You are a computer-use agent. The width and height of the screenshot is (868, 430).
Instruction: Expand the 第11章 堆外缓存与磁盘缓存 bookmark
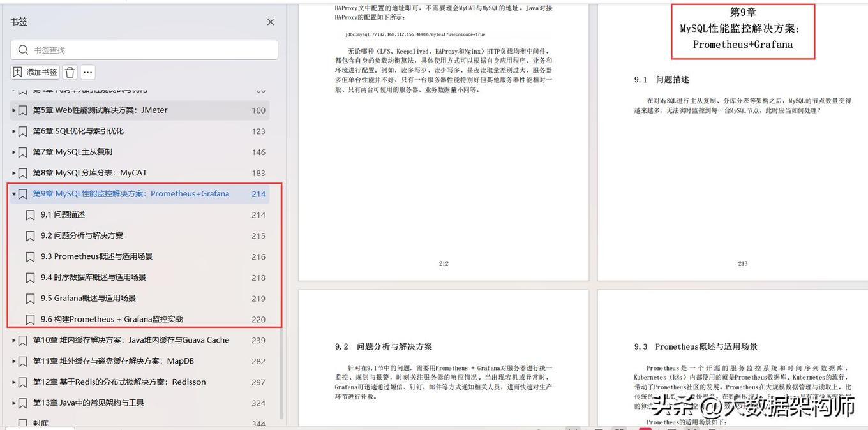[14, 362]
